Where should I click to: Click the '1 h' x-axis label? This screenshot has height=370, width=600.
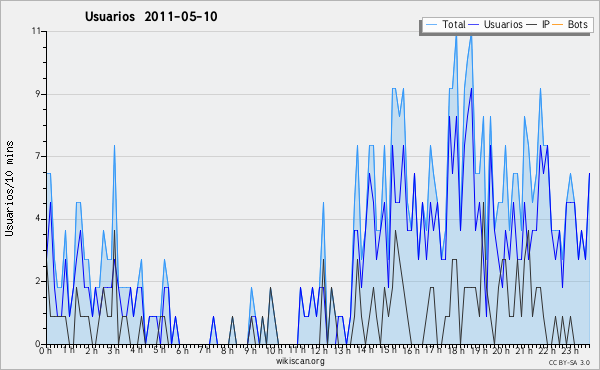(68, 351)
